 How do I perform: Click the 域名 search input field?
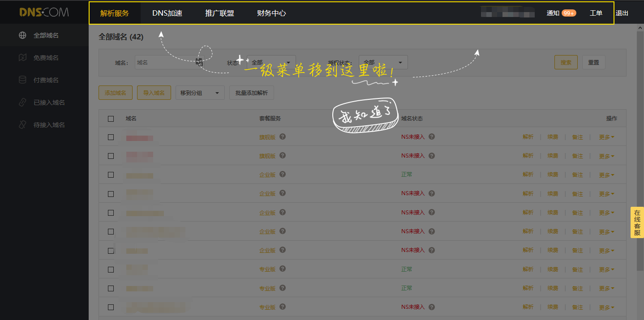pos(166,63)
